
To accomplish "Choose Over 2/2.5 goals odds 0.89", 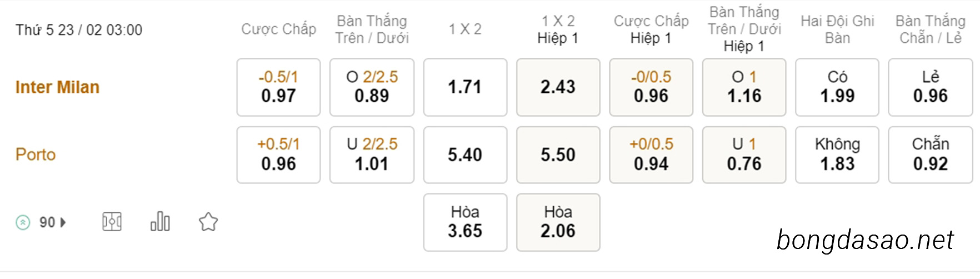I will click(x=372, y=87).
